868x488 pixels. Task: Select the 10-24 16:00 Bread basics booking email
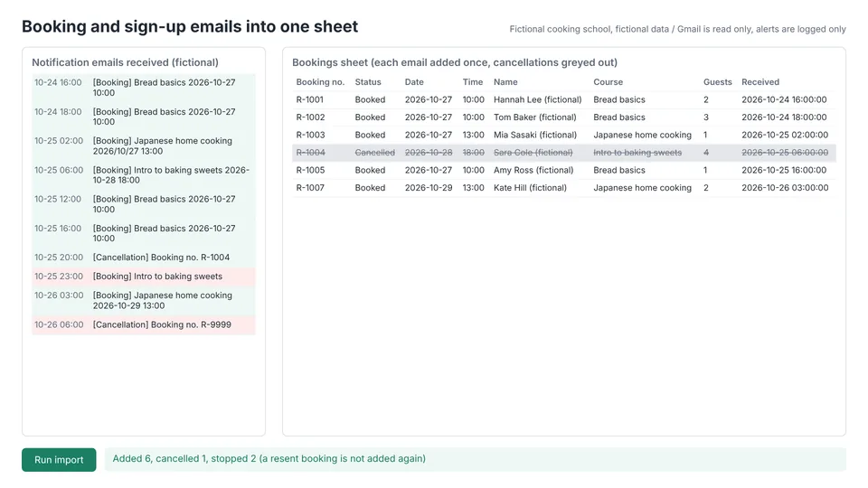[x=144, y=88]
